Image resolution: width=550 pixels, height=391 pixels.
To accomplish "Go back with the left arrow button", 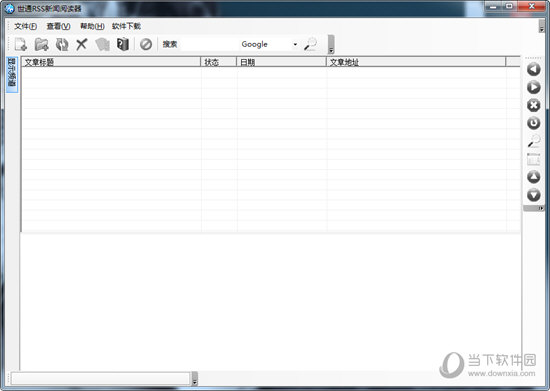I will point(534,69).
